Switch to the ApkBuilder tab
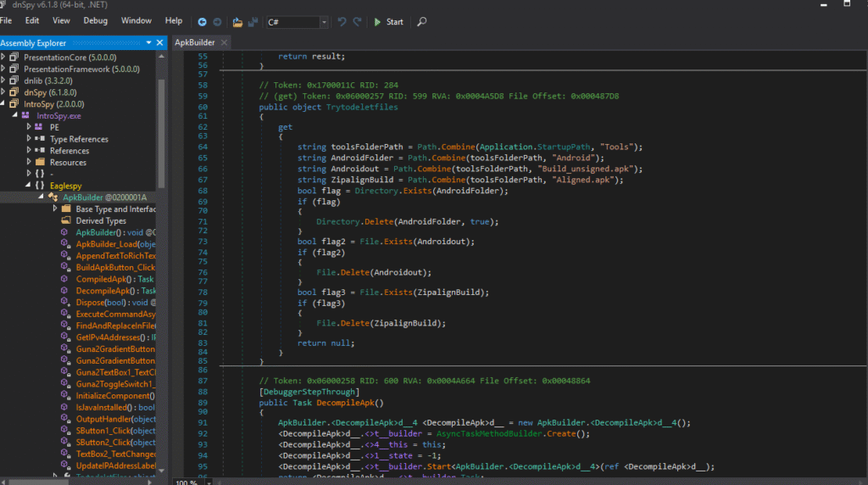This screenshot has height=485, width=868. [195, 42]
